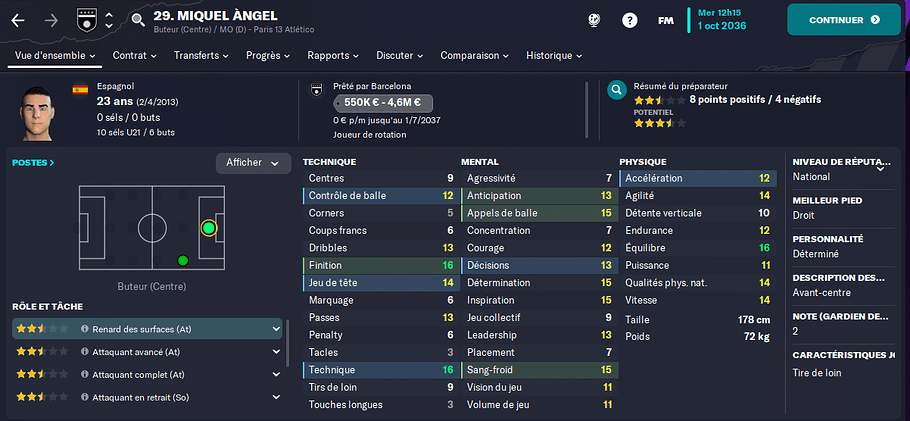Go back with the left arrow
This screenshot has height=421, width=910.
pos(18,20)
